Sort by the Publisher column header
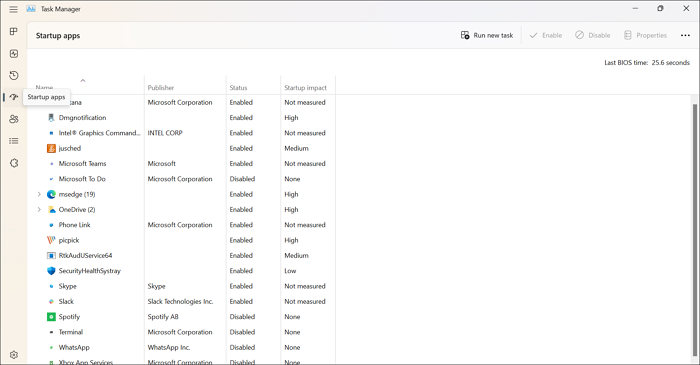Viewport: 700px width, 365px height. coord(161,87)
